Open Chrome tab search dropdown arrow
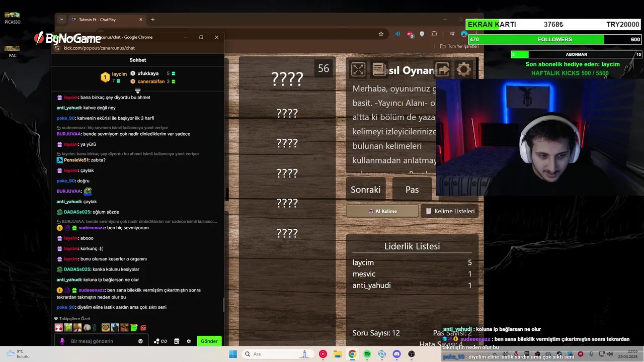The height and width of the screenshot is (362, 644). 61,20
